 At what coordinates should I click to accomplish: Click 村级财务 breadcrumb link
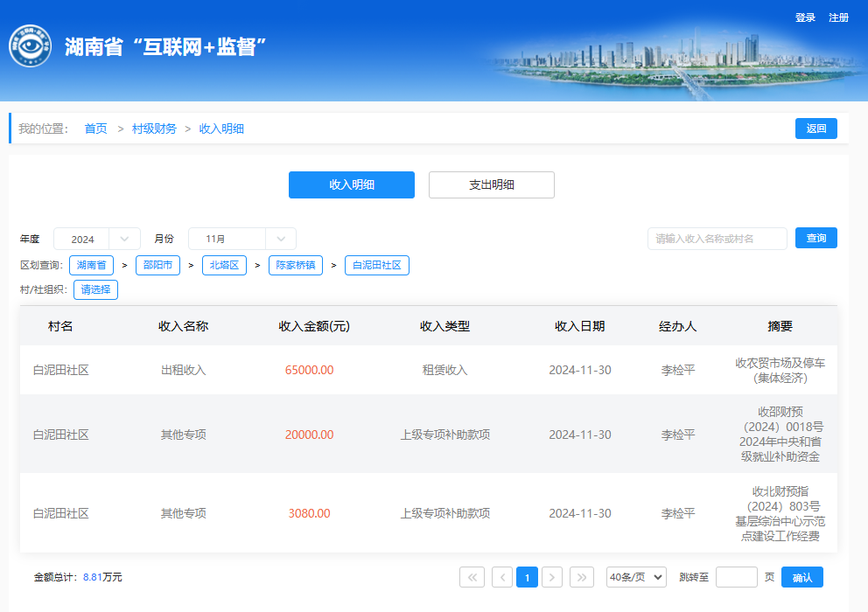pyautogui.click(x=154, y=129)
